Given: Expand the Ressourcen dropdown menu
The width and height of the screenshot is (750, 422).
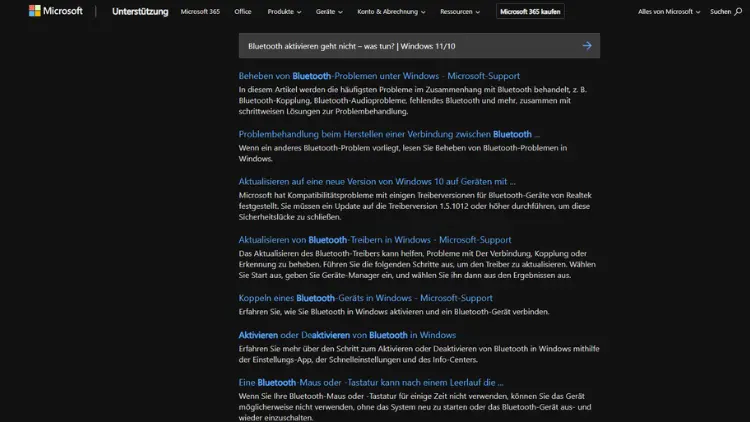Looking at the screenshot, I should coord(461,12).
